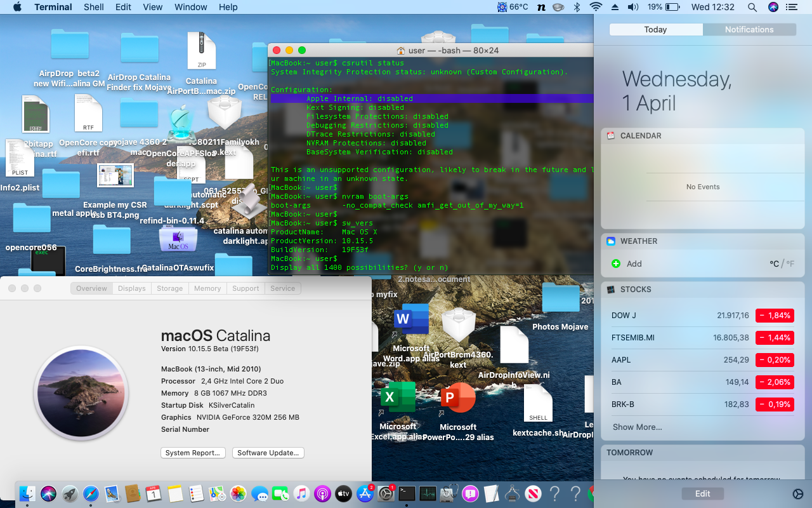Switch to Memory tab in About This Mac
The height and width of the screenshot is (508, 812).
point(207,288)
